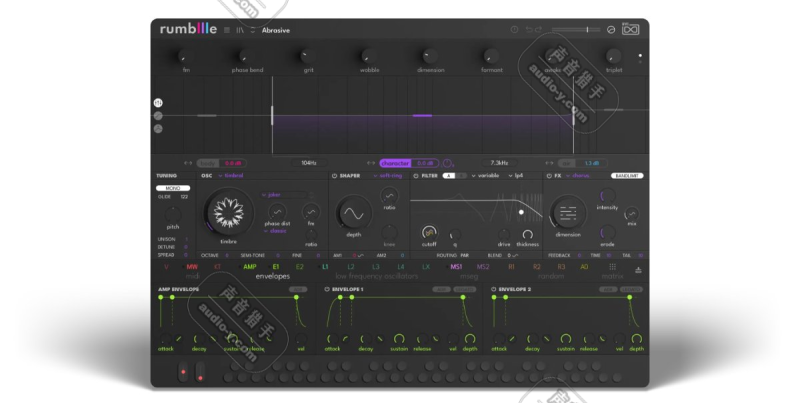800x403 pixels.
Task: Click the UVI infinity logo
Action: pos(631,29)
